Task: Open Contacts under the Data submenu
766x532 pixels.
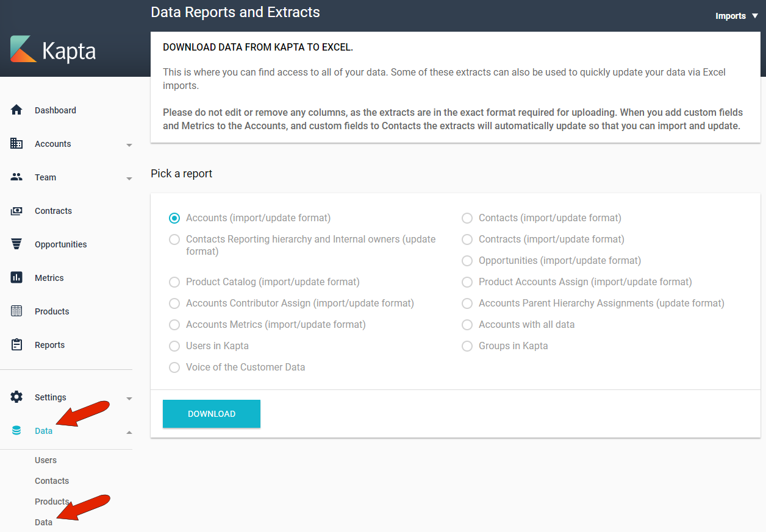Action: click(52, 481)
